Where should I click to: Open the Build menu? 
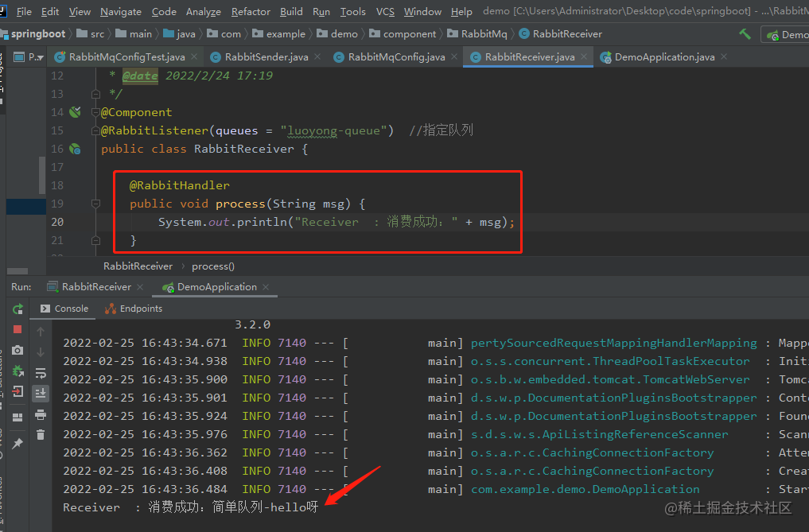click(291, 11)
